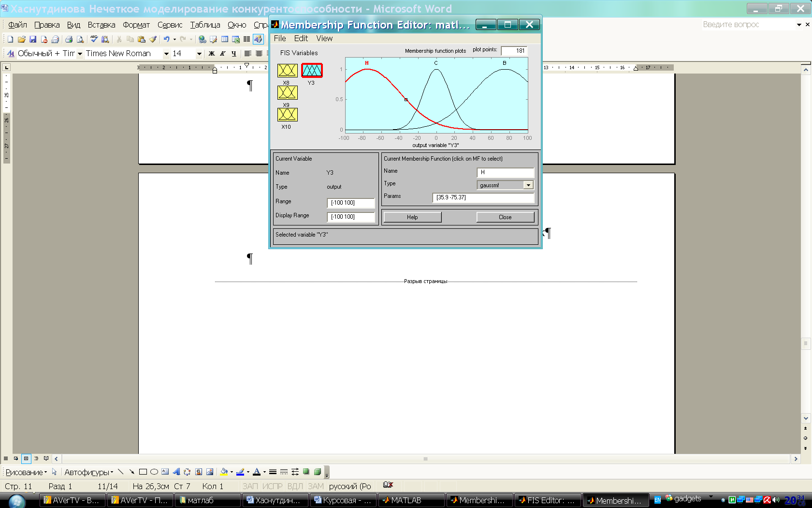Click the Params field of membership function

click(x=483, y=197)
